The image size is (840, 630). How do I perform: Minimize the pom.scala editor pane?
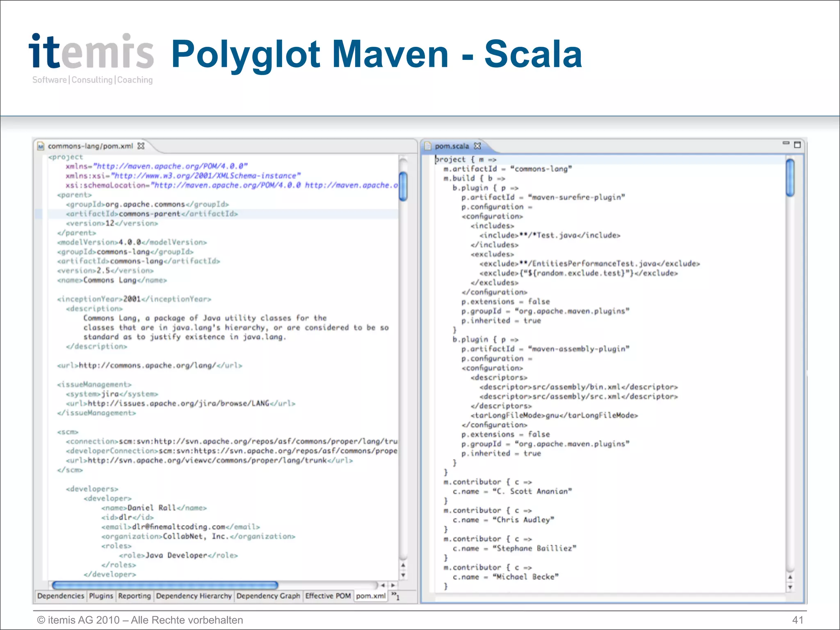coord(786,143)
